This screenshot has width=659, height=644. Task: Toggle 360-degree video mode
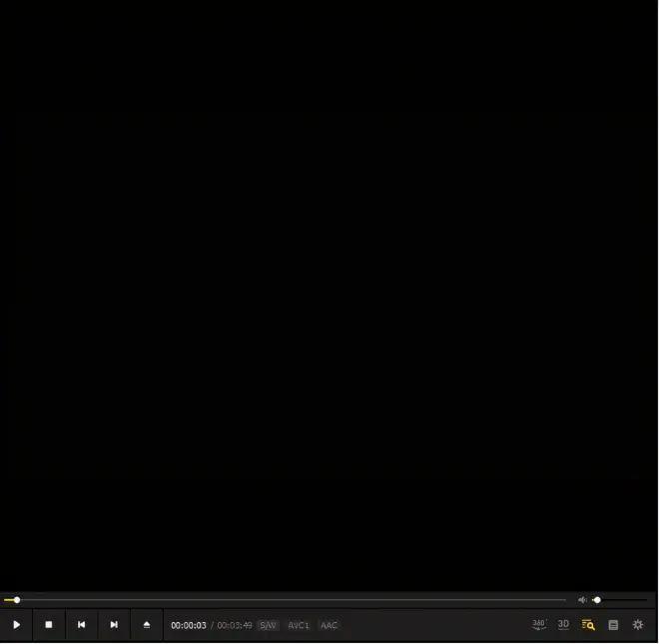tap(539, 625)
